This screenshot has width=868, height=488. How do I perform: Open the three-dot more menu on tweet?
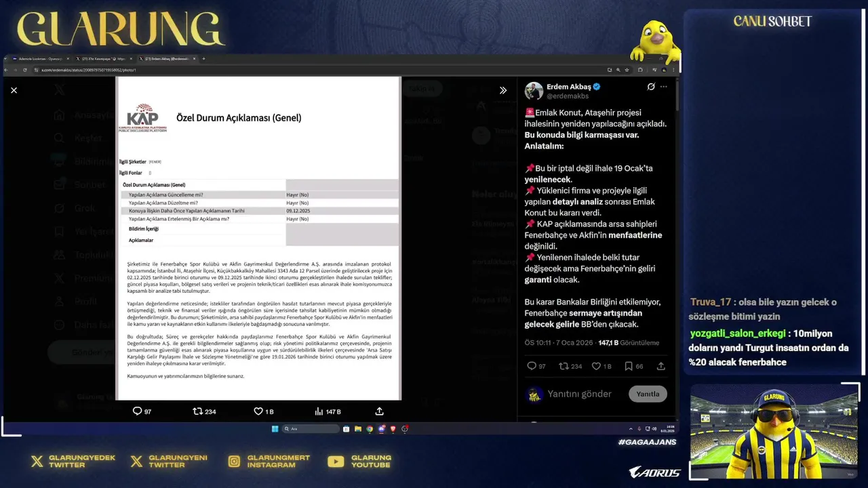(x=664, y=87)
